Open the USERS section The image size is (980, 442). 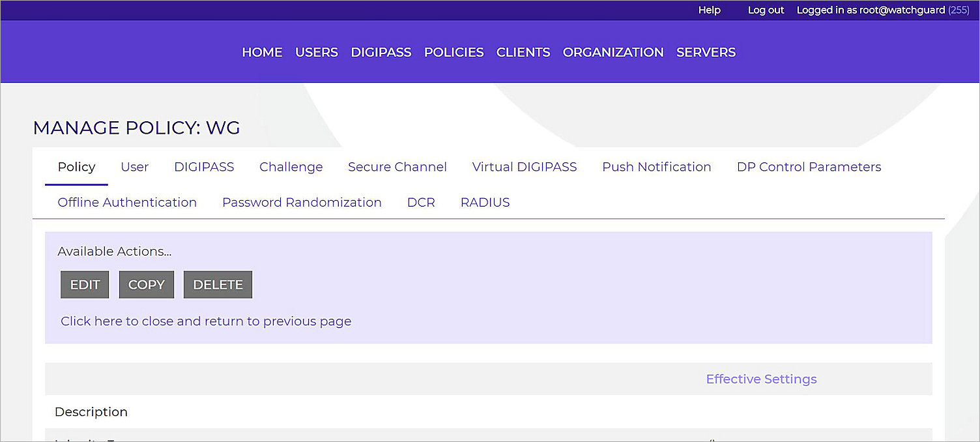[x=317, y=52]
